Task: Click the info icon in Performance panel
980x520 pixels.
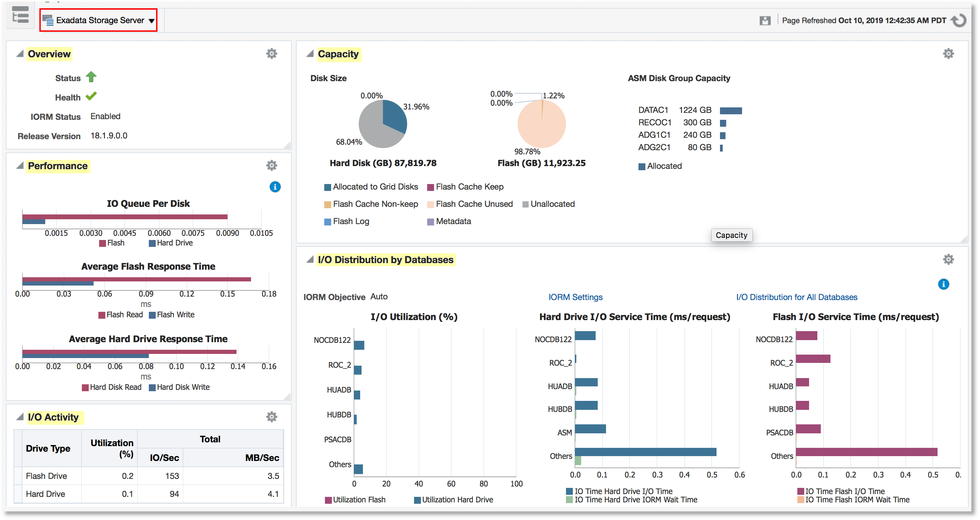Action: (275, 187)
